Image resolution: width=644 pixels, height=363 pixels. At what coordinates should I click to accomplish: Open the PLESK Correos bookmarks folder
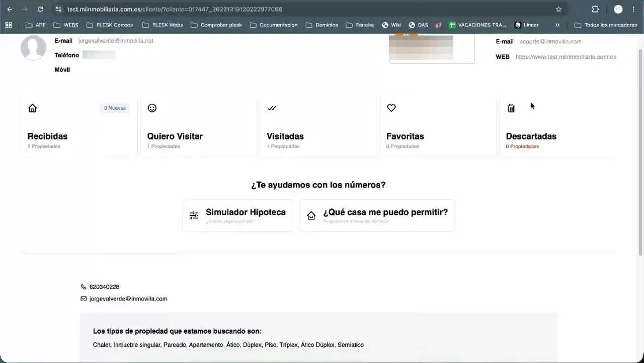pyautogui.click(x=110, y=25)
